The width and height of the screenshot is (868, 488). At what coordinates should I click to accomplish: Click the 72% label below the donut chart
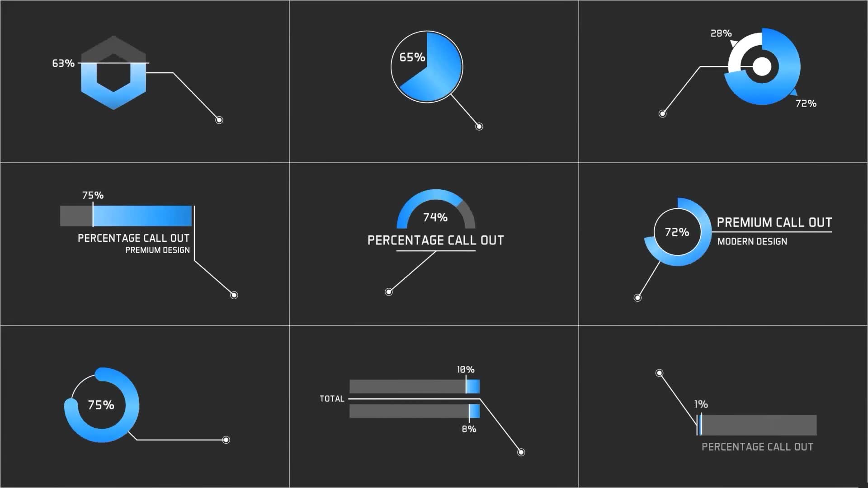tap(806, 103)
